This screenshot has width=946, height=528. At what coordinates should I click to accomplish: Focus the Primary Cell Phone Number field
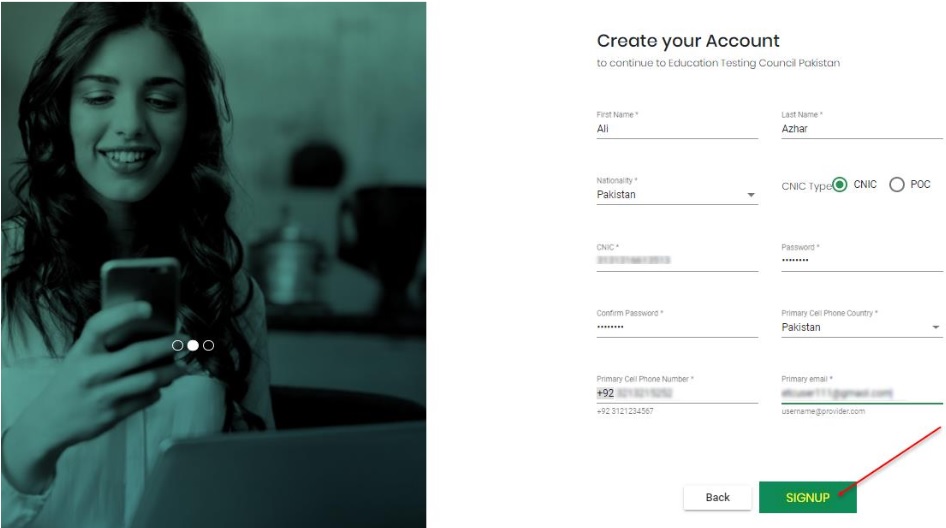tap(677, 393)
